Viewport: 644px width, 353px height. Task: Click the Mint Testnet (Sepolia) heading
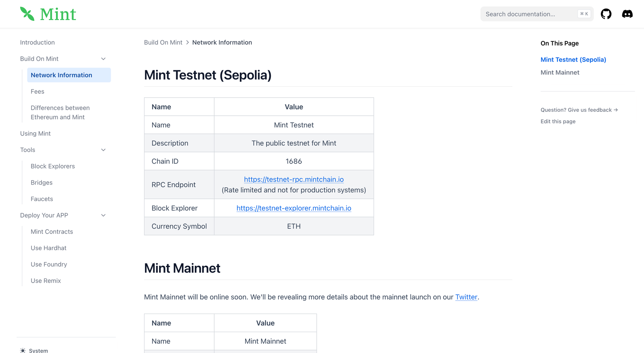[208, 75]
